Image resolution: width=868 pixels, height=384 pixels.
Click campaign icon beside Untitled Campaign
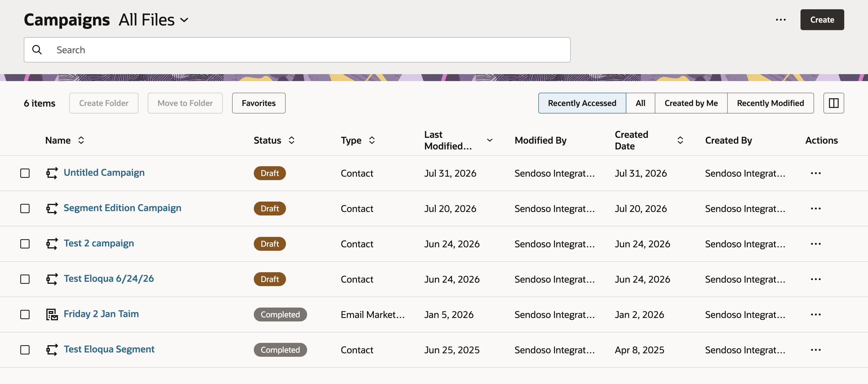(x=52, y=173)
